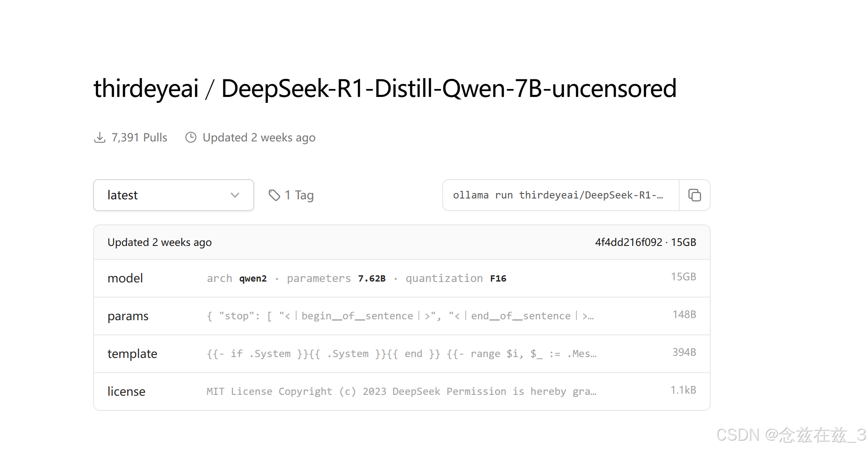This screenshot has width=868, height=449.
Task: Click the 394B template size
Action: click(x=684, y=352)
